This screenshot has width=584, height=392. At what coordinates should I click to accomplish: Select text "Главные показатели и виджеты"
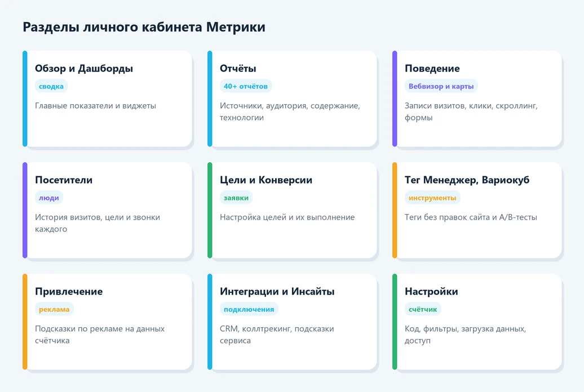click(95, 106)
